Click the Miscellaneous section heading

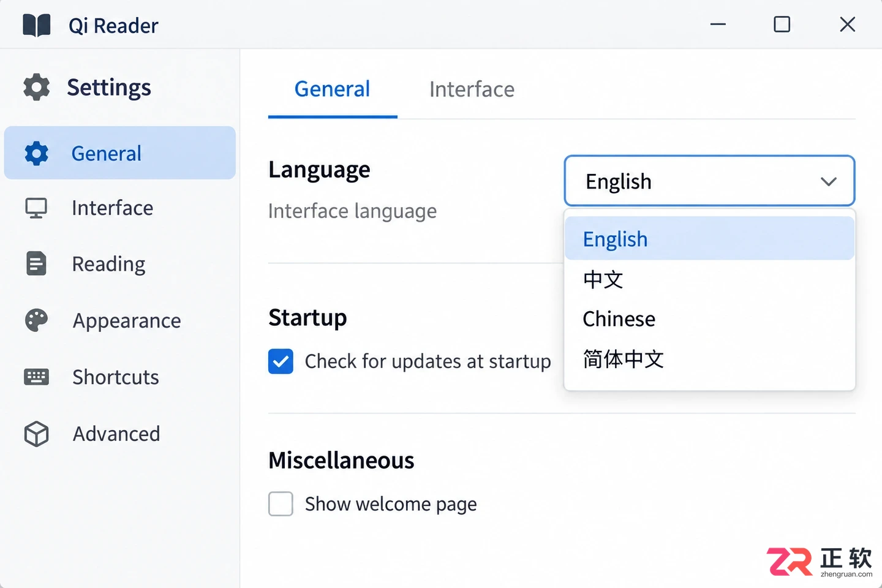(x=341, y=460)
